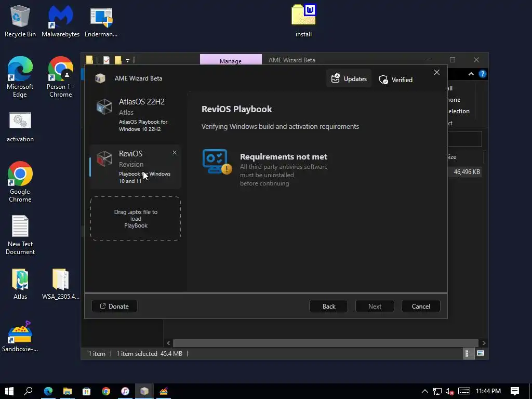Click the greyed Next button
Viewport: 532px width, 399px height.
pos(375,306)
